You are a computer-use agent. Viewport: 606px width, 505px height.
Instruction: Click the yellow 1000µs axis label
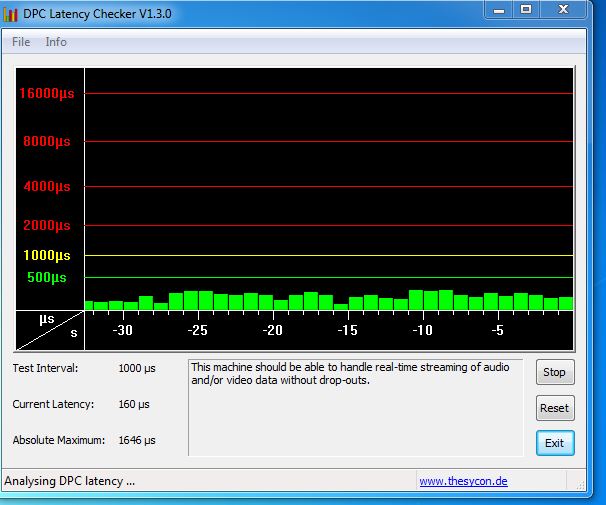[x=47, y=255]
